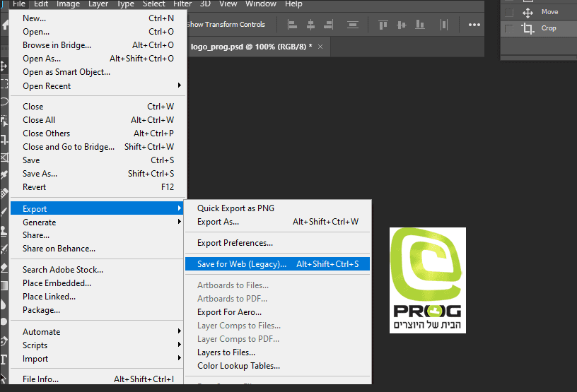Select the Type tool in the toolbar
This screenshot has height=392, width=577.
pyautogui.click(x=4, y=360)
